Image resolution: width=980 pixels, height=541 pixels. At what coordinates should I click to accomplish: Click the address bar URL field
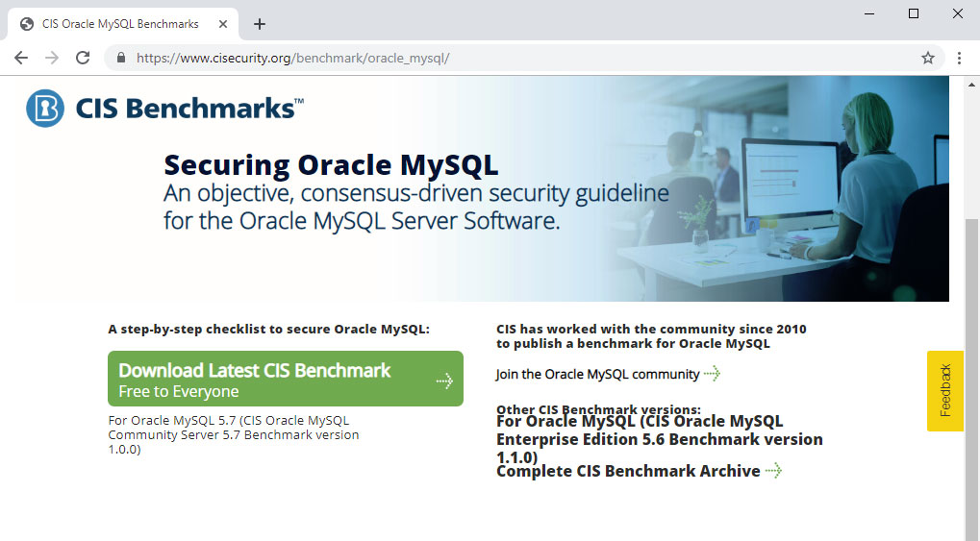click(525, 58)
